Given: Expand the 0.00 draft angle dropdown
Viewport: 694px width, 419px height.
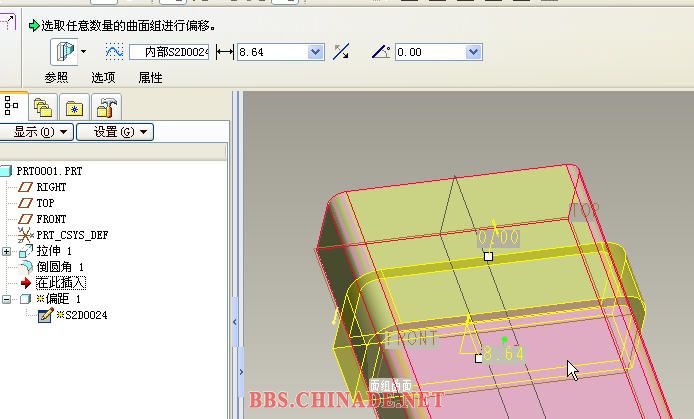Looking at the screenshot, I should click(x=475, y=52).
